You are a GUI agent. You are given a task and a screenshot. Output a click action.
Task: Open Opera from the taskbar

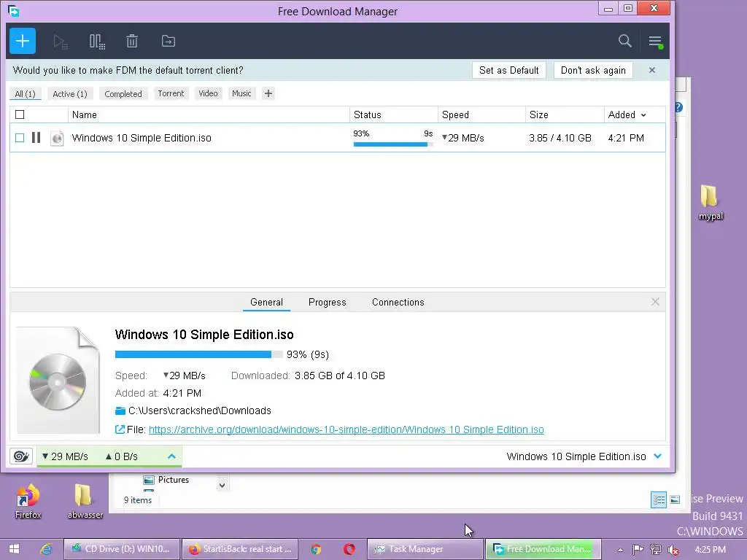click(349, 549)
